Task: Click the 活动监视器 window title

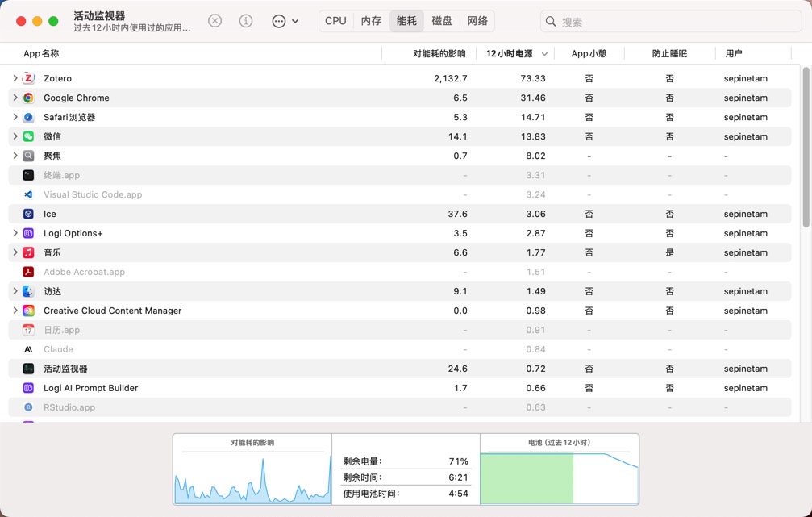Action: [99, 15]
